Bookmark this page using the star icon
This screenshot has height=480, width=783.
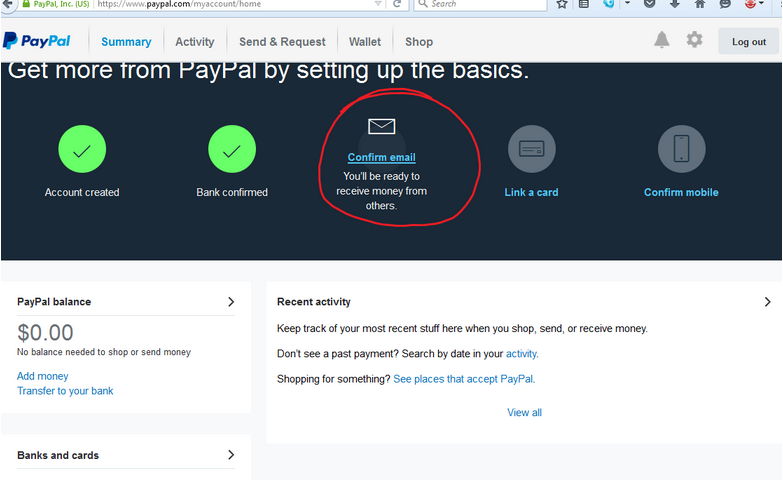click(562, 5)
